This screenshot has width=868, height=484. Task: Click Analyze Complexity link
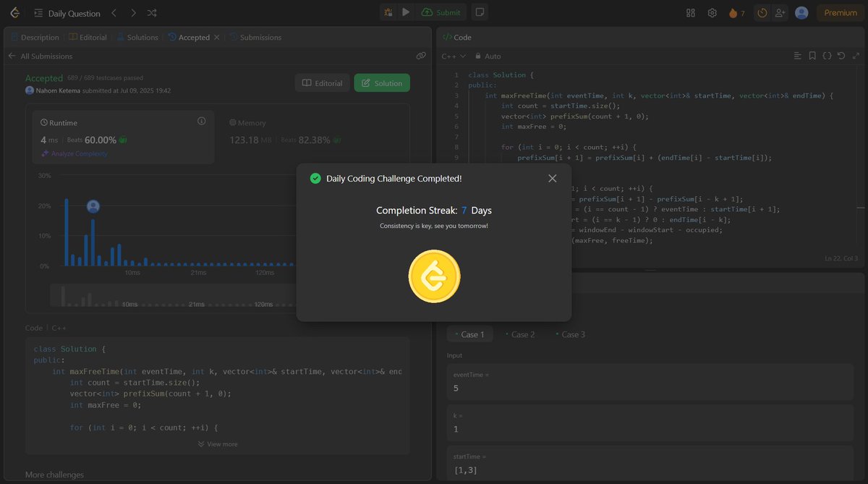click(x=75, y=153)
